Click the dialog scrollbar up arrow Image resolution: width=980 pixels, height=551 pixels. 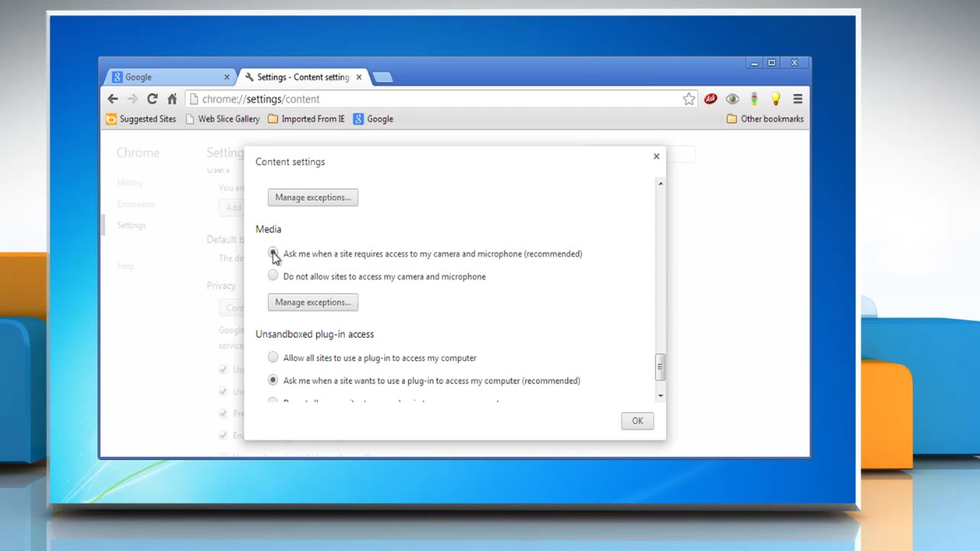[660, 184]
